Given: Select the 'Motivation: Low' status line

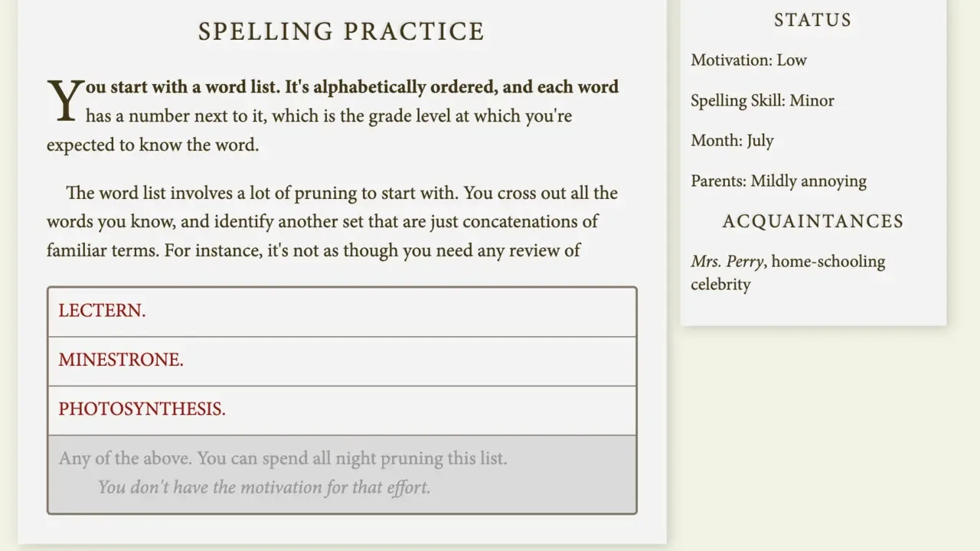Looking at the screenshot, I should (749, 60).
